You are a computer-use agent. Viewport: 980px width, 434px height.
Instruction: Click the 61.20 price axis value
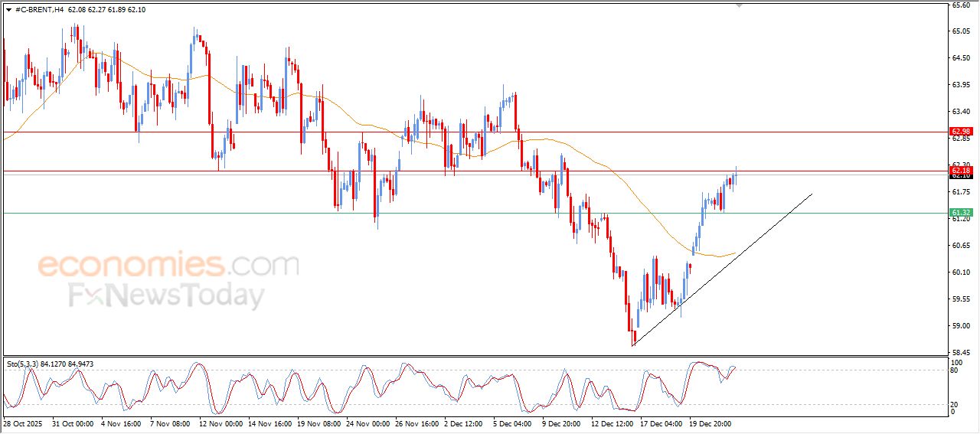coord(961,219)
